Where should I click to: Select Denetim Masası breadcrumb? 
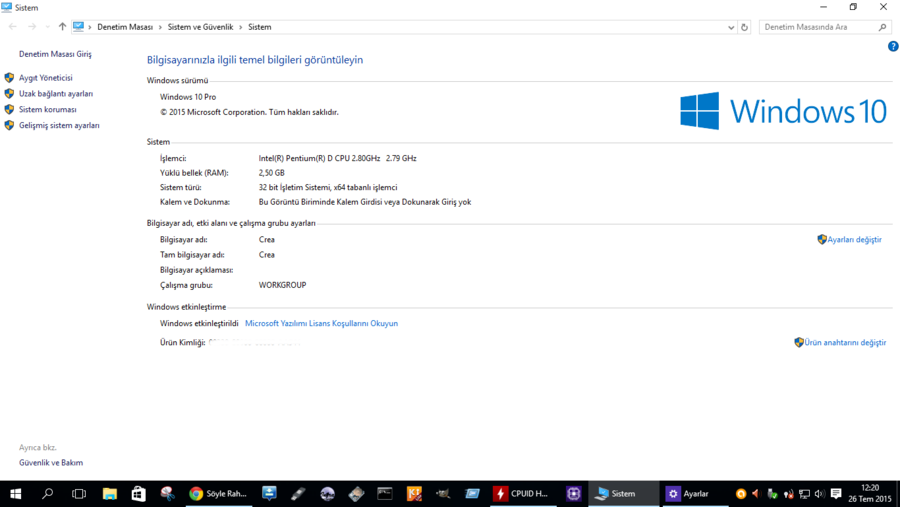[x=125, y=27]
